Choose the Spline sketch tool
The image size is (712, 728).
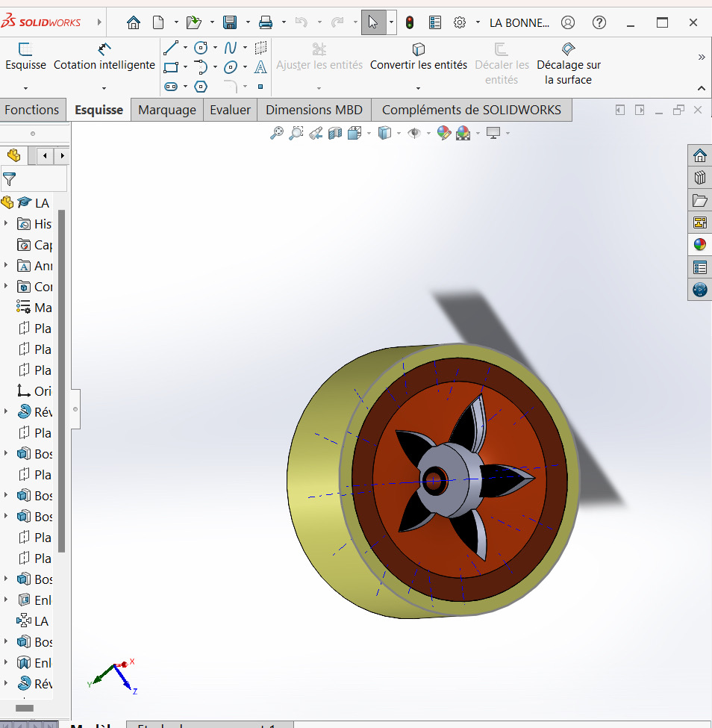point(231,48)
